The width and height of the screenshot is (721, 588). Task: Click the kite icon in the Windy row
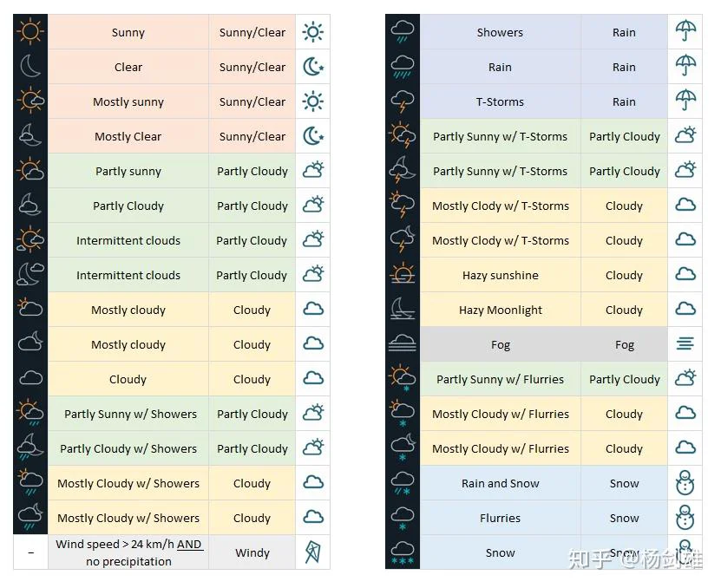(x=313, y=552)
